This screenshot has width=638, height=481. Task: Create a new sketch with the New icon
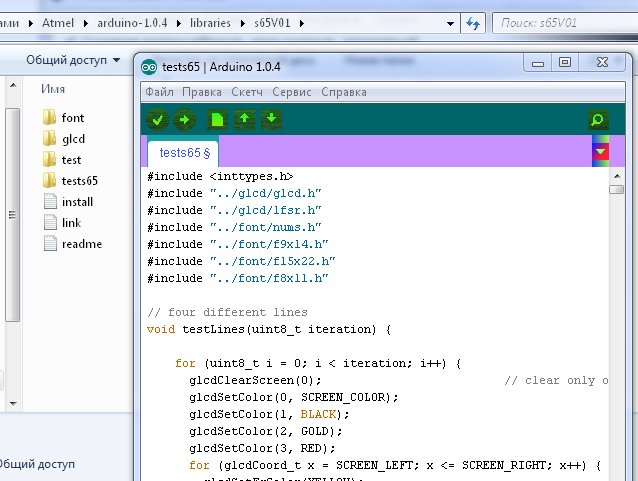[217, 120]
